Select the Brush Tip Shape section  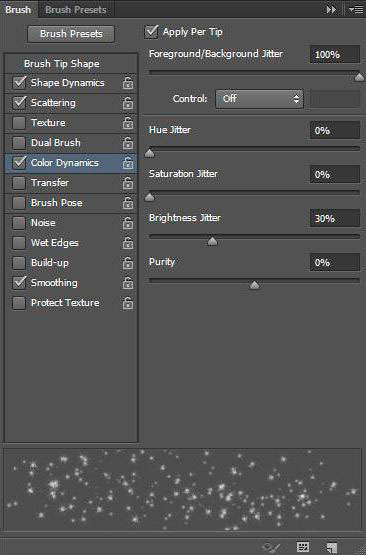pyautogui.click(x=62, y=64)
